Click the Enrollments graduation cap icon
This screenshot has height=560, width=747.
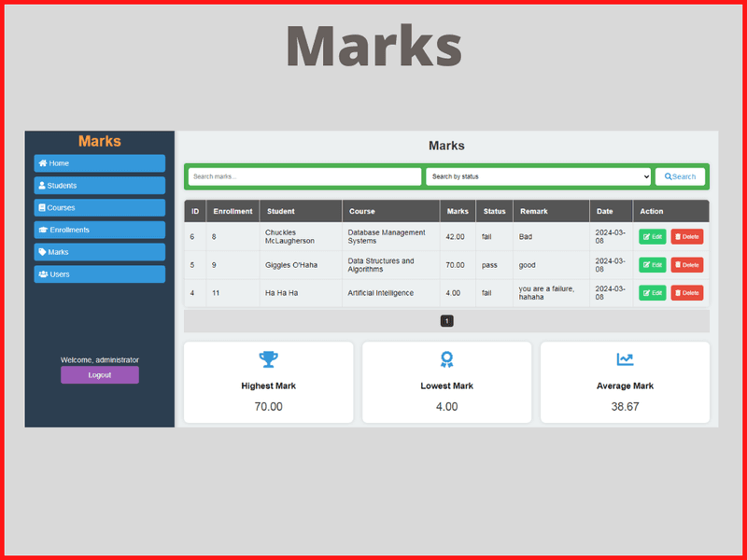coord(43,230)
